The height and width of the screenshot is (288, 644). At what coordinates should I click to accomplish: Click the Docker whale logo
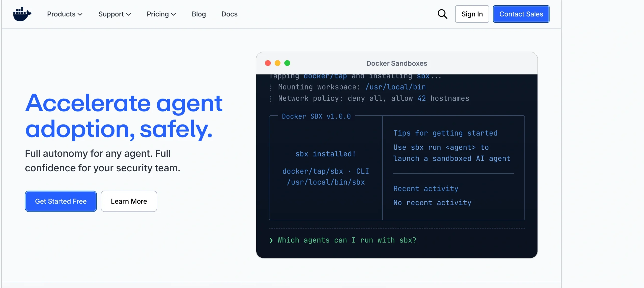click(22, 14)
